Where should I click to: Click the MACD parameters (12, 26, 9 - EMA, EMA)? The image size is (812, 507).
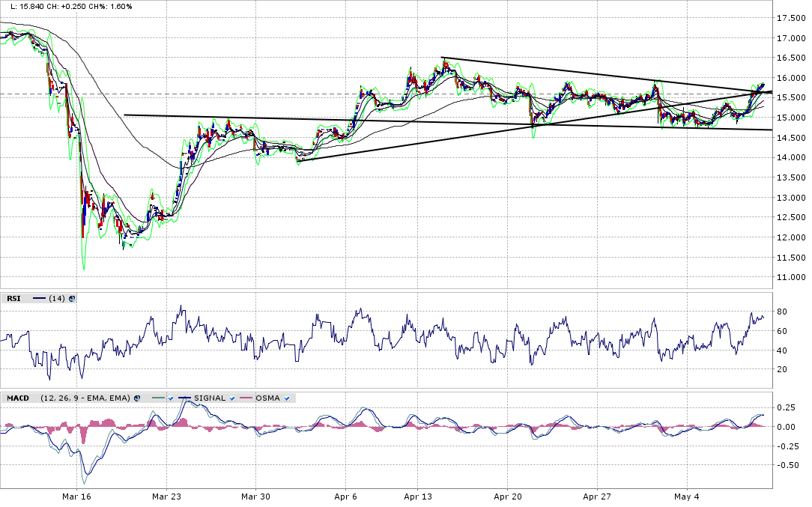point(84,398)
